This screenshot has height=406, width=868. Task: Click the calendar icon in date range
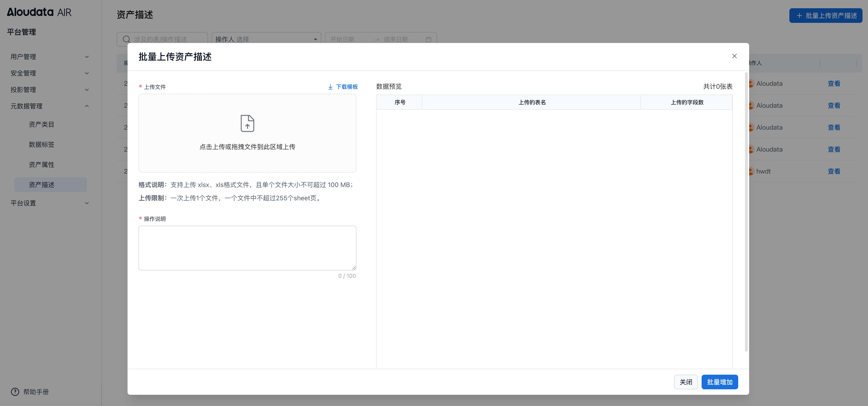click(x=428, y=39)
